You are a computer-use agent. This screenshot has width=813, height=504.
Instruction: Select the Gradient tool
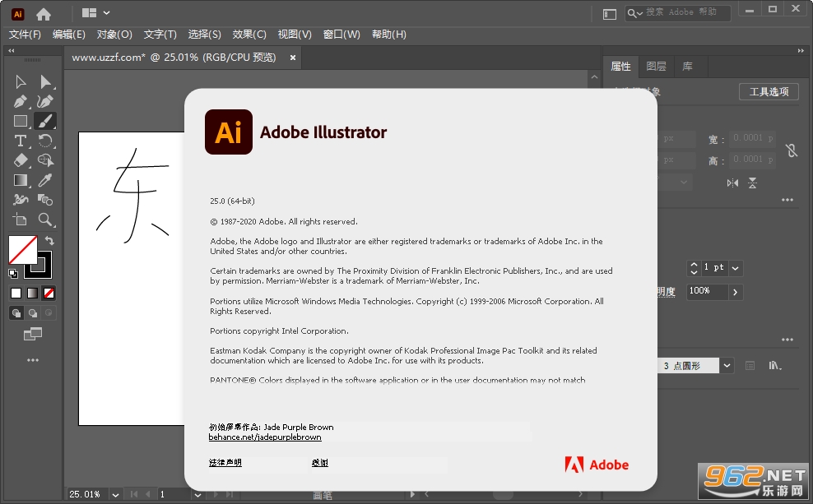click(x=21, y=180)
